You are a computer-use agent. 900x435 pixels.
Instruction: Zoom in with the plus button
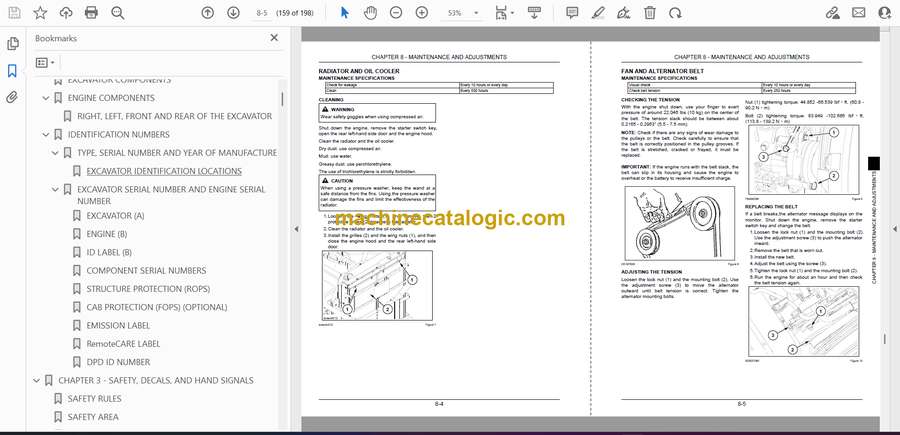[x=422, y=13]
